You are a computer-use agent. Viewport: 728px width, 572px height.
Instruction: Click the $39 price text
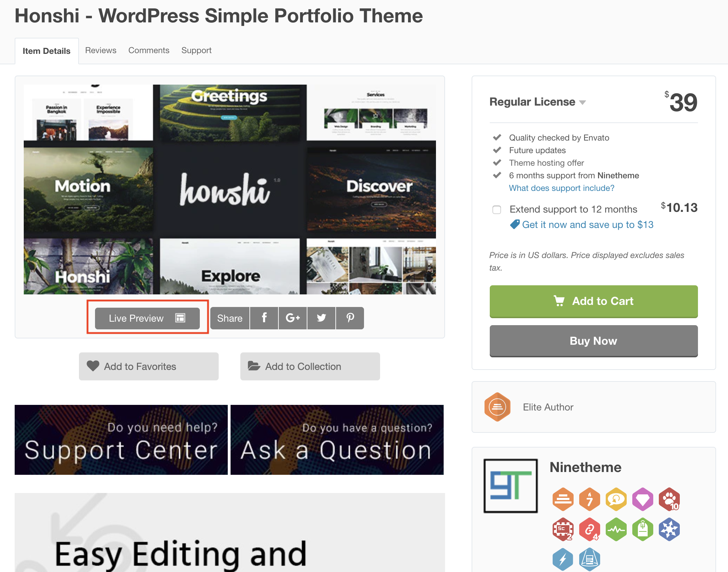[681, 102]
